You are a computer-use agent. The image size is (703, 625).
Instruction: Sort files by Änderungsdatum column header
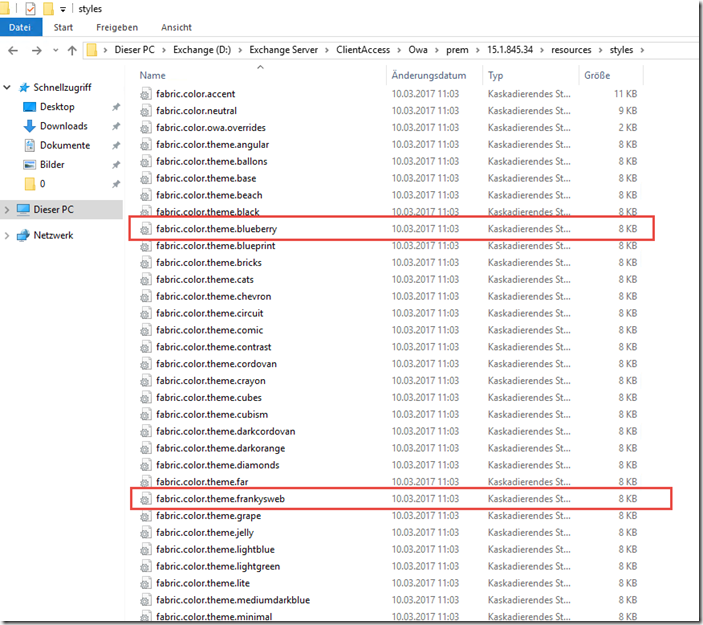428,76
